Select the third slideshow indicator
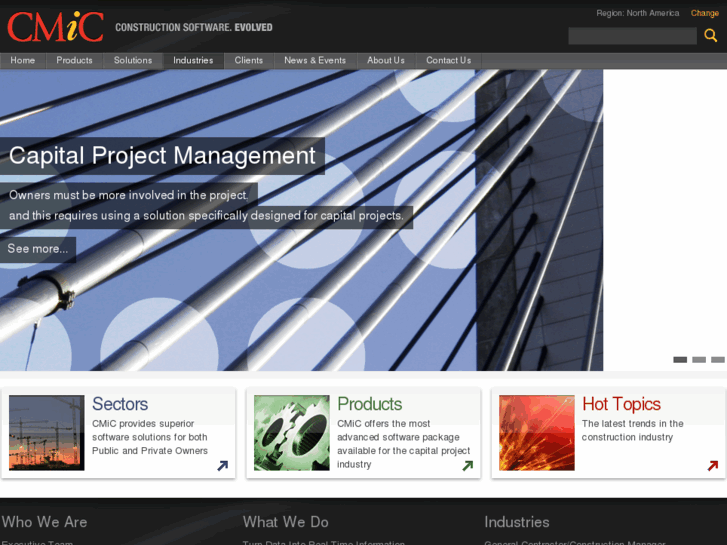The width and height of the screenshot is (727, 545). click(x=718, y=359)
